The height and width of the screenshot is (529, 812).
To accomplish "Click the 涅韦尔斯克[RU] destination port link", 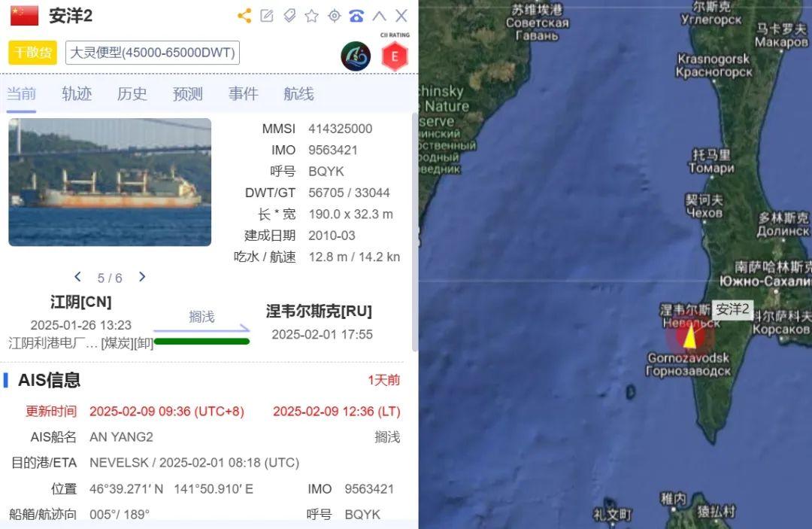I will [319, 311].
